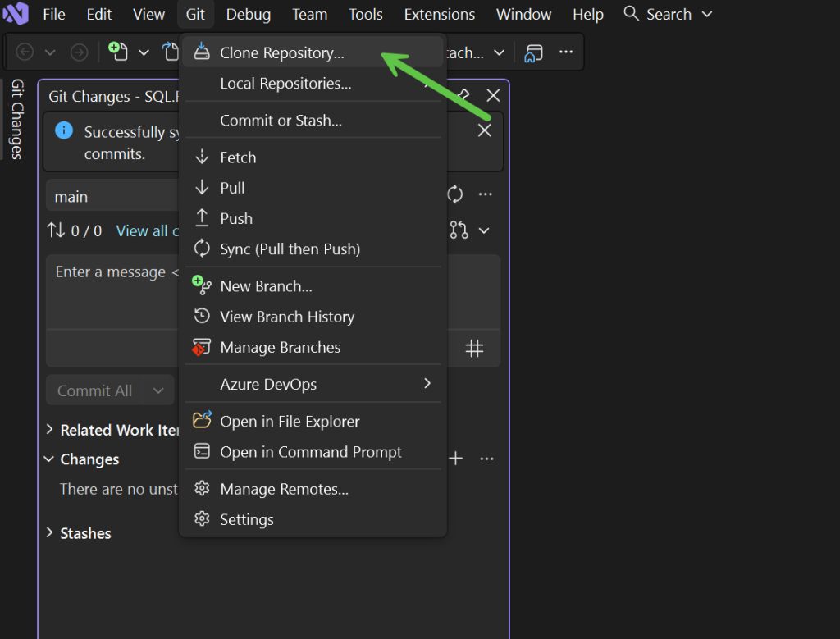Click the Navigate Forward toolbar icon
Viewport: 840px width, 639px height.
pos(80,52)
